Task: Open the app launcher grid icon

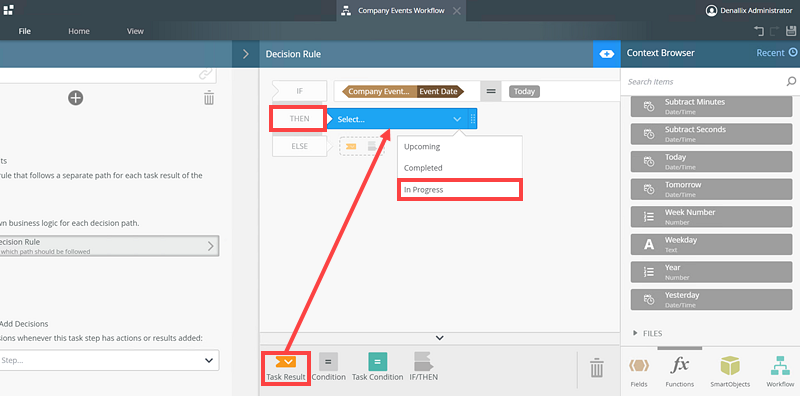Action: [8, 10]
